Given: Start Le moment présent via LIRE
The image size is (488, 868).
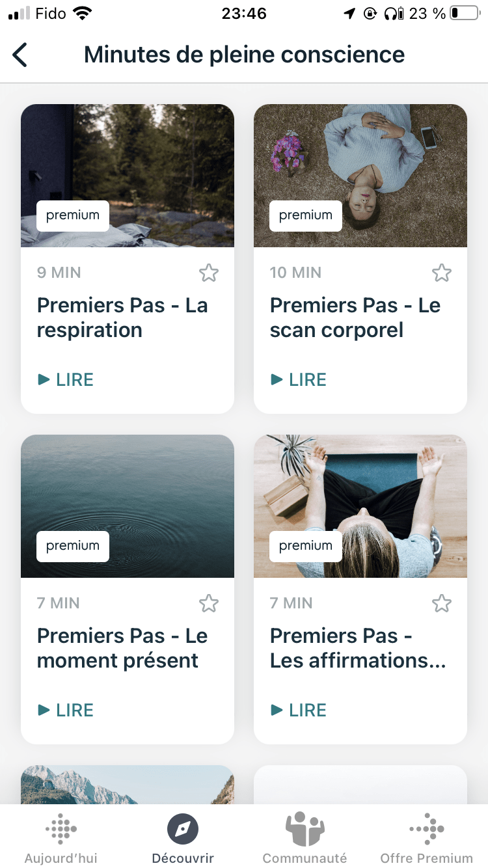Looking at the screenshot, I should [x=66, y=710].
